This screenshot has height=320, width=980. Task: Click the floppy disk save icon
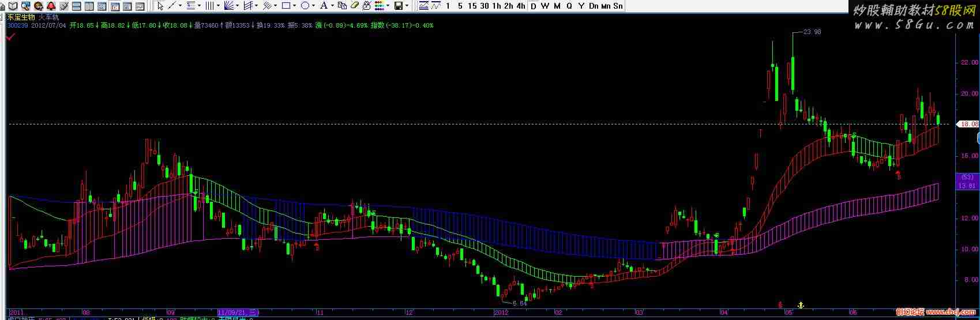coord(399,6)
